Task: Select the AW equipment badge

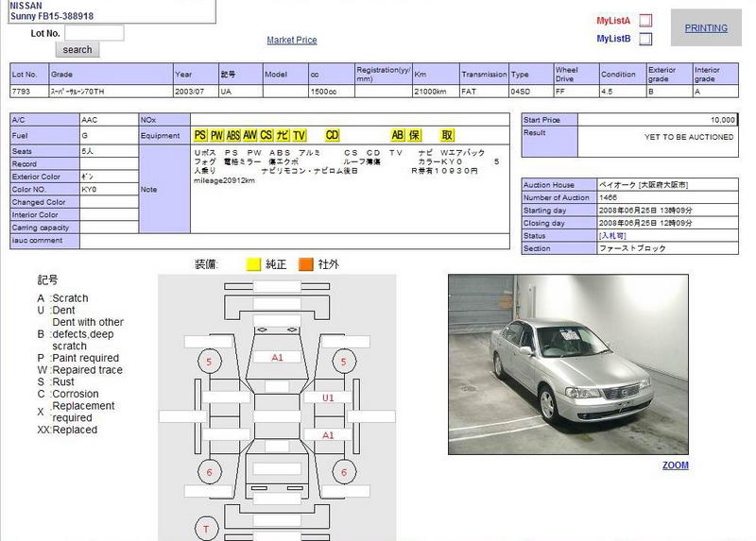Action: pos(250,136)
